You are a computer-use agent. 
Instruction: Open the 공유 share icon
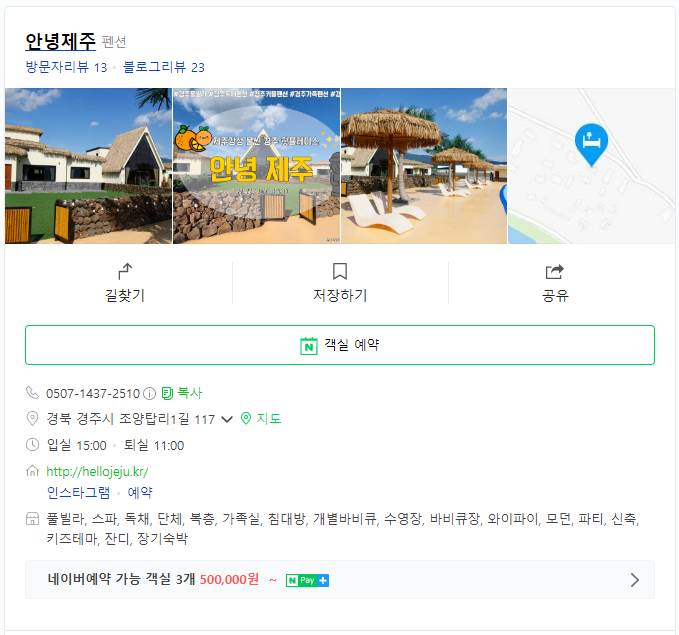pyautogui.click(x=555, y=272)
